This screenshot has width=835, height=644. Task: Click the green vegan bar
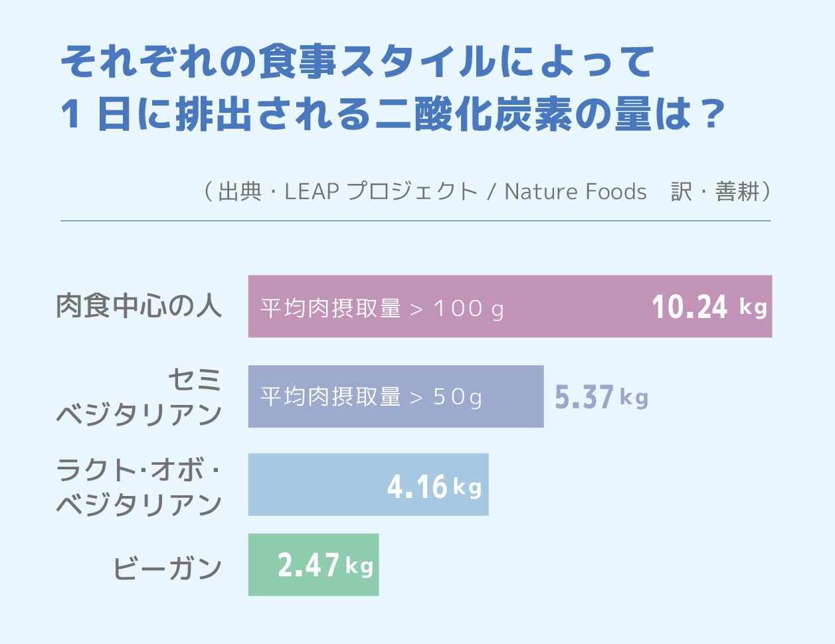pyautogui.click(x=261, y=565)
